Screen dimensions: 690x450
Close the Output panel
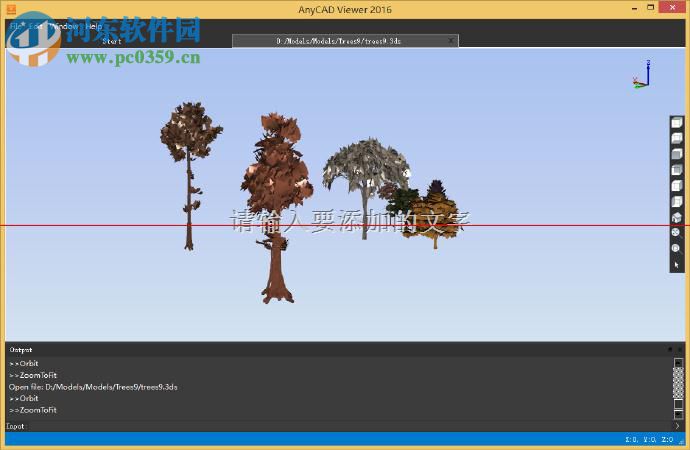click(679, 349)
